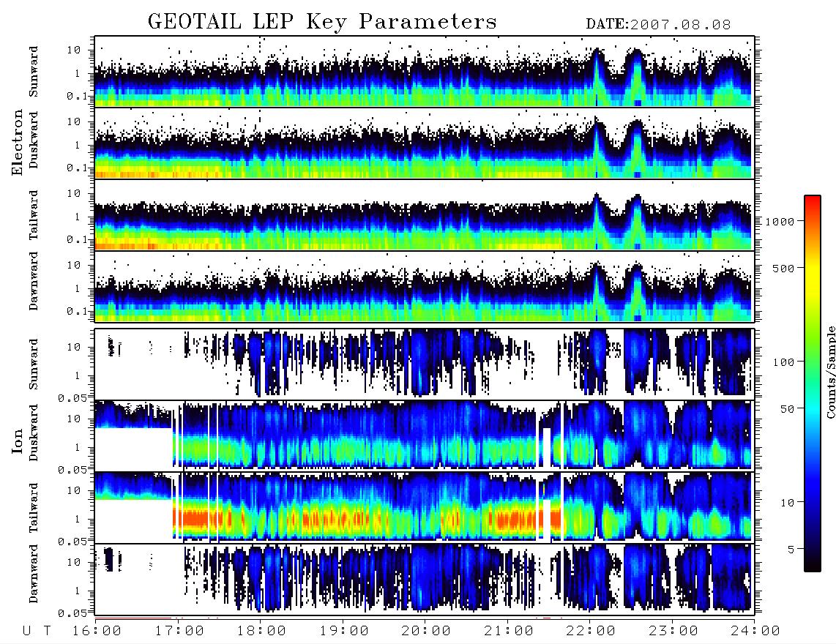
Task: Click inside the Ion Duskward spectrogram panel
Action: [425, 435]
